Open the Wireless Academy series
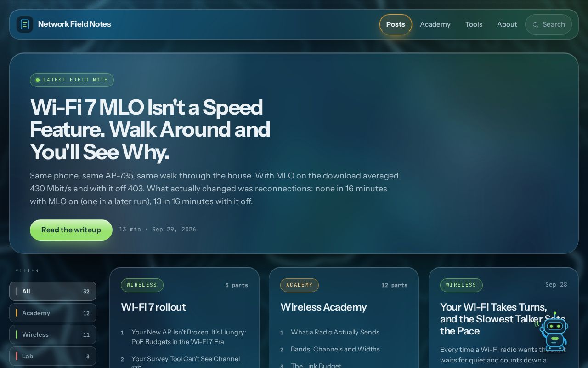The height and width of the screenshot is (368, 588). [324, 307]
